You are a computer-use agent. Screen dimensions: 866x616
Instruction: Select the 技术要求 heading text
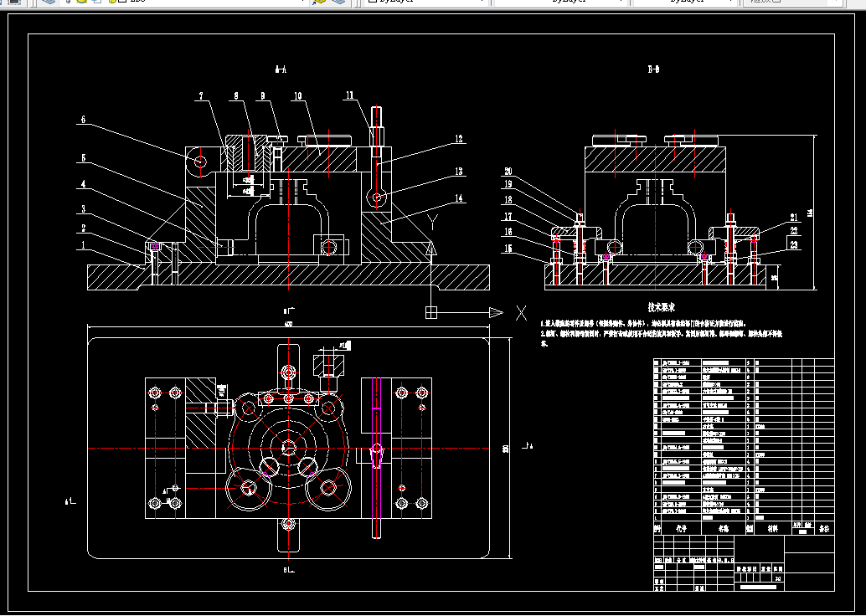pos(661,307)
